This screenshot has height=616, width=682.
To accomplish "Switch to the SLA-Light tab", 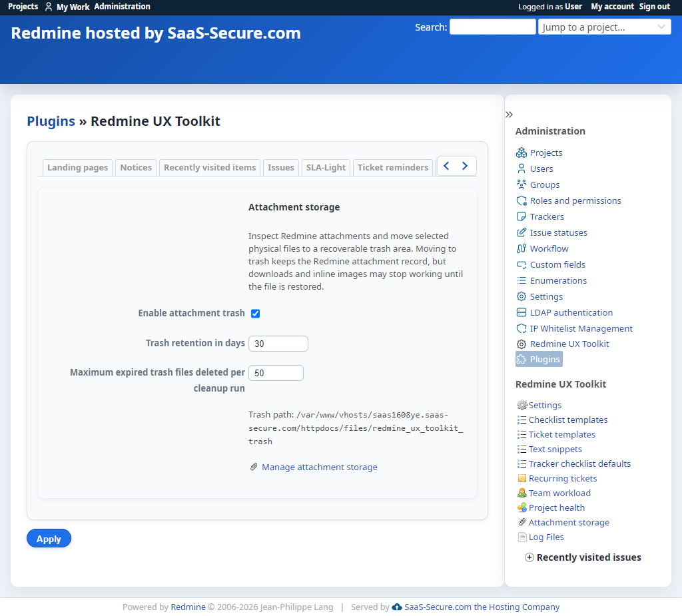I will [x=326, y=168].
